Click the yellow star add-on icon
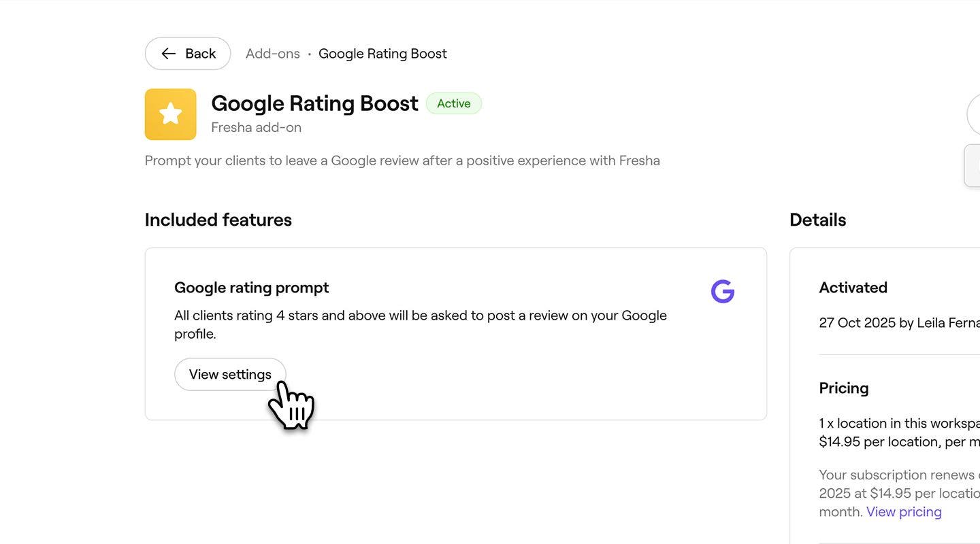This screenshot has height=544, width=980. (170, 114)
